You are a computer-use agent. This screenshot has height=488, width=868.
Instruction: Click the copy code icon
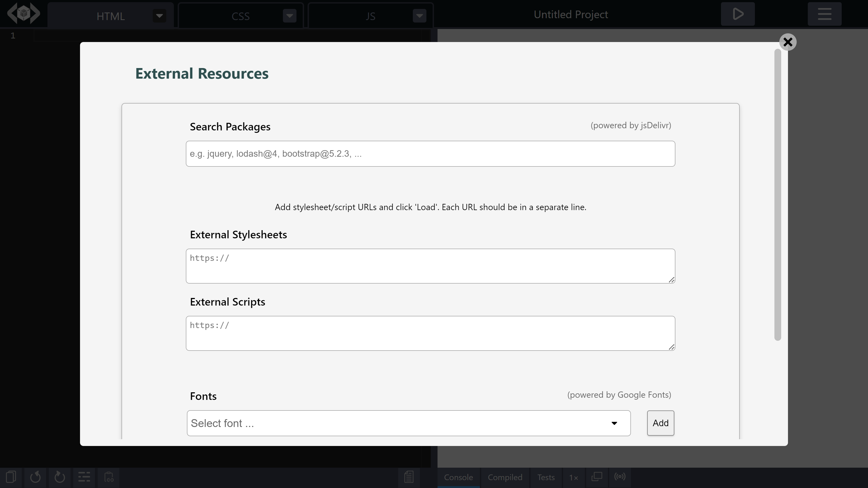tap(11, 477)
